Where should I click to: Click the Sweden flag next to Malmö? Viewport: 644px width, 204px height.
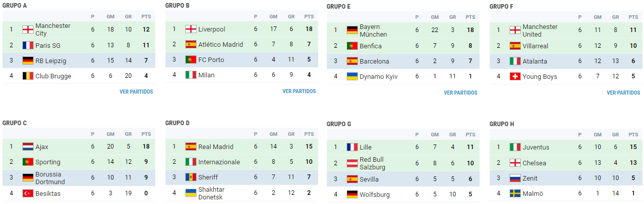[x=515, y=193]
